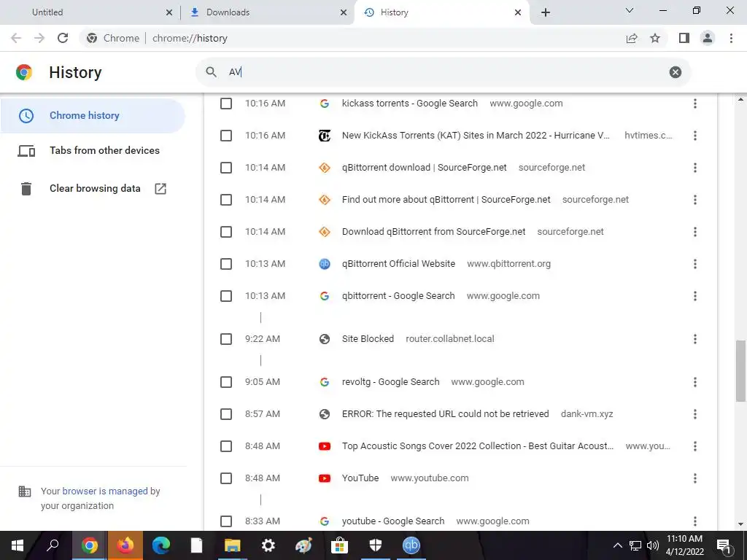
Task: Select the Find out more about qBittorrent entry
Action: [x=226, y=200]
